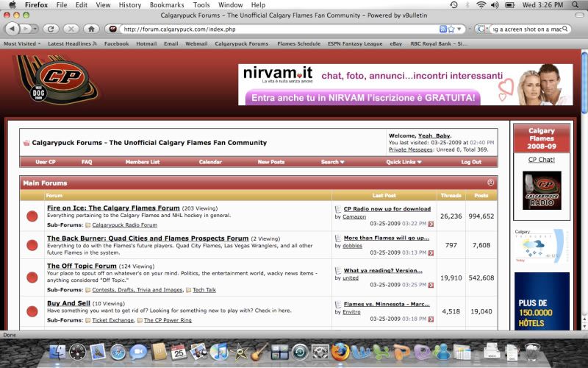Open Finder from the Dock
588x368 pixels.
coord(57,353)
